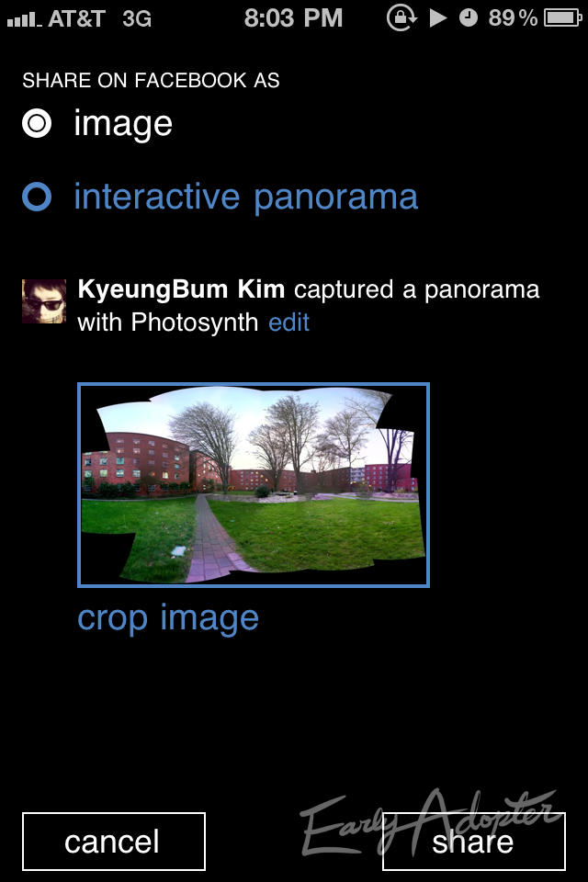Tap the share button
Image resolution: width=588 pixels, height=882 pixels.
pyautogui.click(x=473, y=842)
